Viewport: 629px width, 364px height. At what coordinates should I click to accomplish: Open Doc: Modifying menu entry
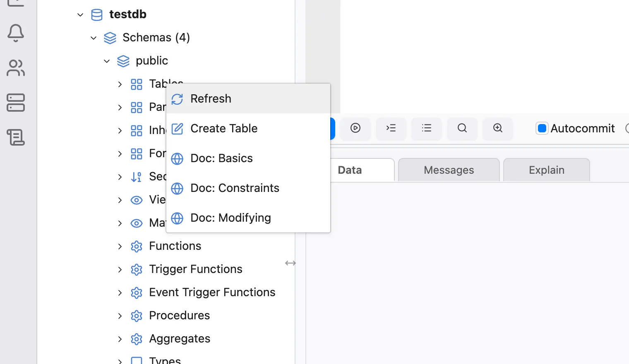(248, 218)
